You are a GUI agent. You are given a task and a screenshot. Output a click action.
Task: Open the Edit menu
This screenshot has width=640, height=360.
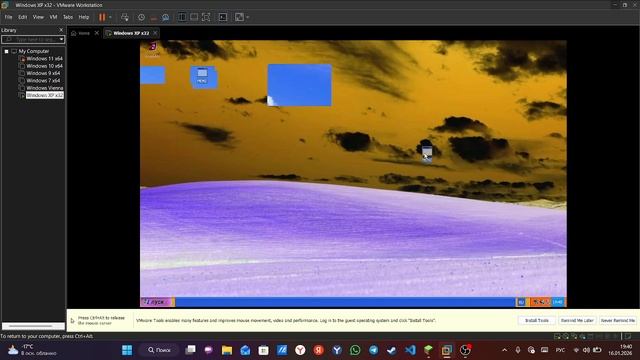[22, 17]
